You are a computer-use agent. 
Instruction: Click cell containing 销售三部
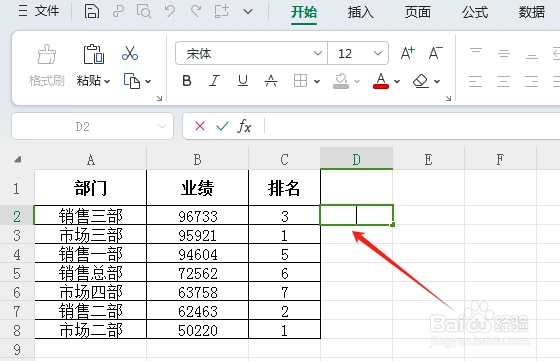(x=91, y=216)
